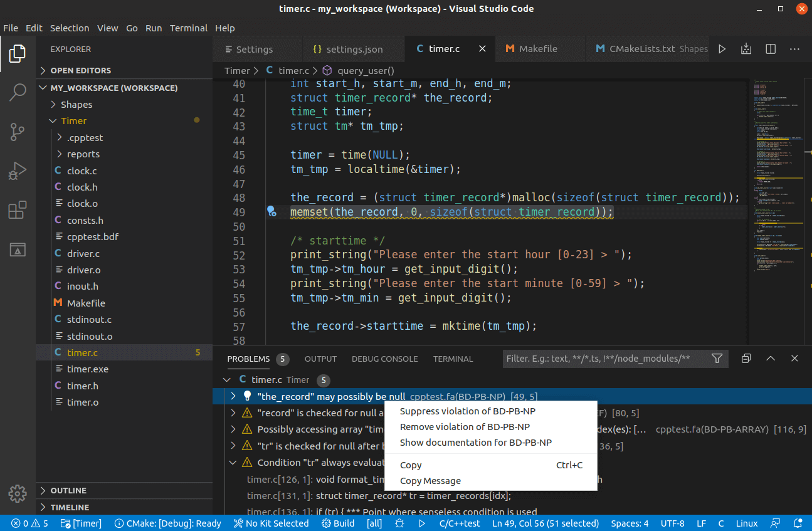Click notifications bell in status bar
This screenshot has width=812, height=531.
click(797, 523)
